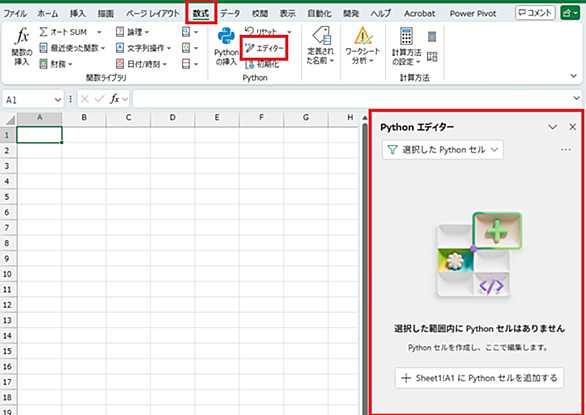Open share button dropdown arrow
Viewport: 586px width, 415px height.
576,13
